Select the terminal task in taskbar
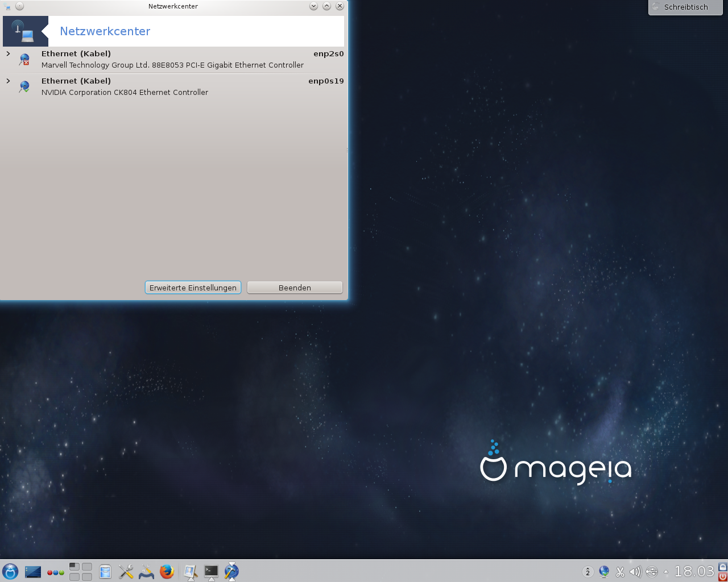 point(211,572)
